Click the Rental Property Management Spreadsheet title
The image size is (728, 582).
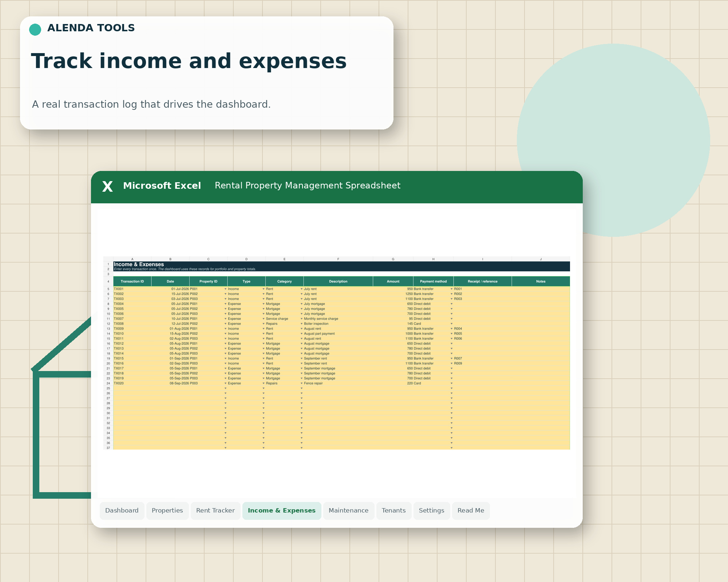308,186
